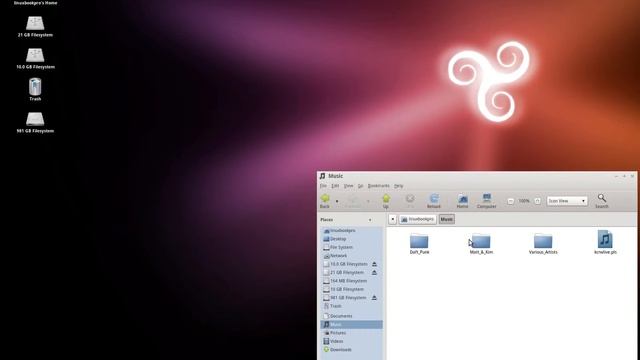Go to the Home folder from the toolbar
The image size is (640, 360).
[462, 201]
